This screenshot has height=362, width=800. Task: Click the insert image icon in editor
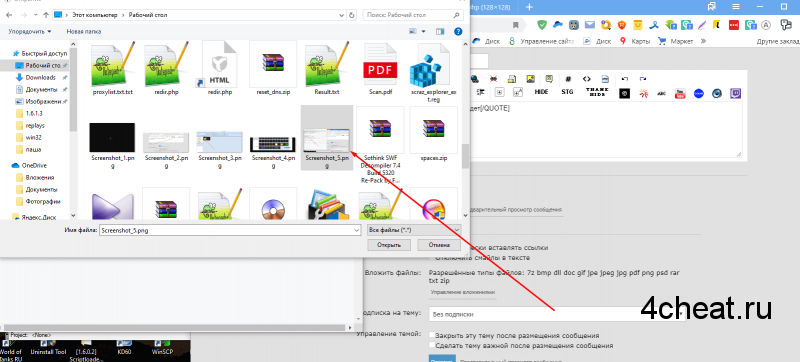[531, 79]
